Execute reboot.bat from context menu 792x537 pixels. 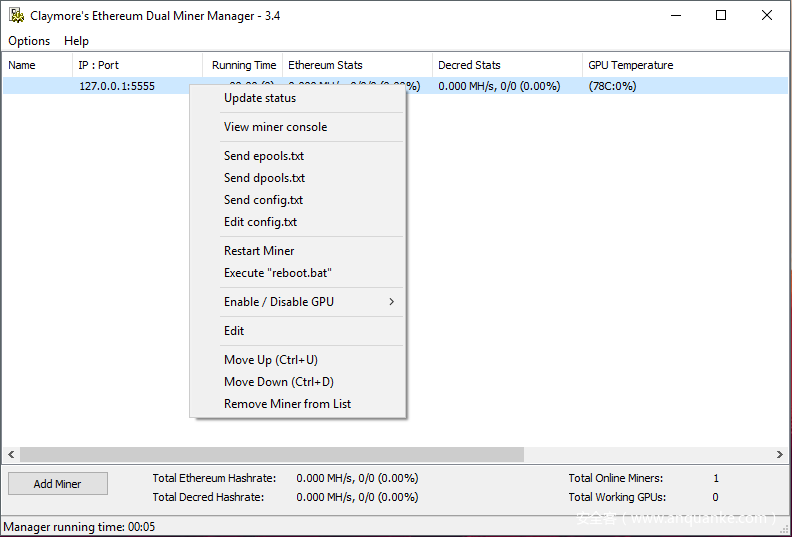pos(277,273)
